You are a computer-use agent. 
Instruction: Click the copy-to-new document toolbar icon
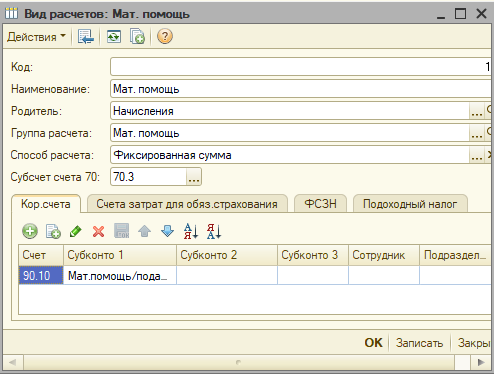click(137, 37)
